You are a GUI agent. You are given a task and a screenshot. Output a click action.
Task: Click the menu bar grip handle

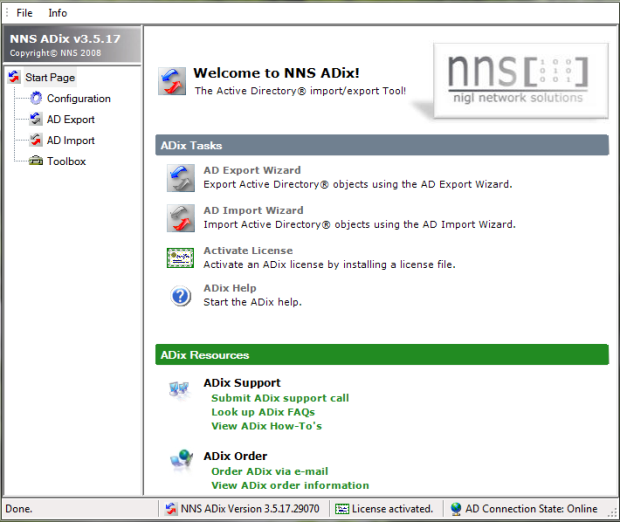(7, 13)
